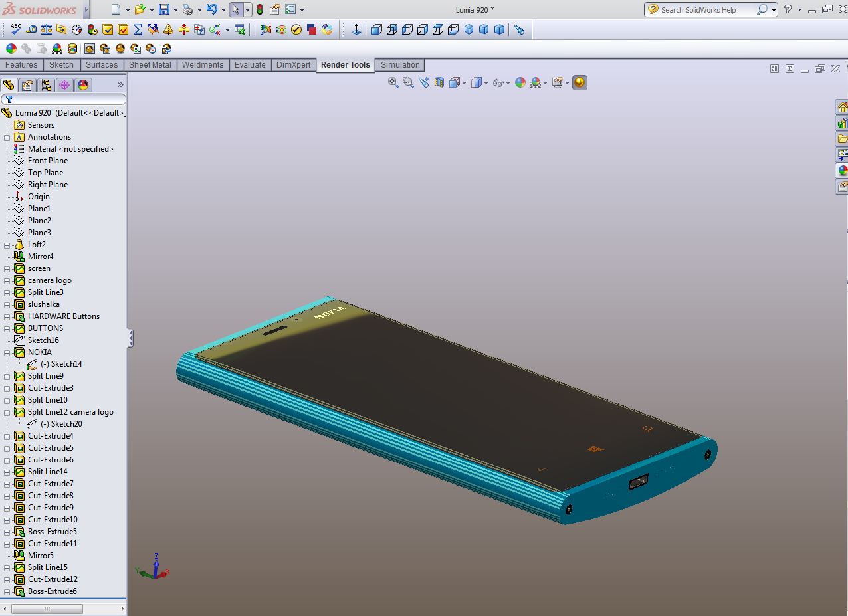Viewport: 848px width, 616px height.
Task: Select the Origin tree item
Action: point(39,197)
